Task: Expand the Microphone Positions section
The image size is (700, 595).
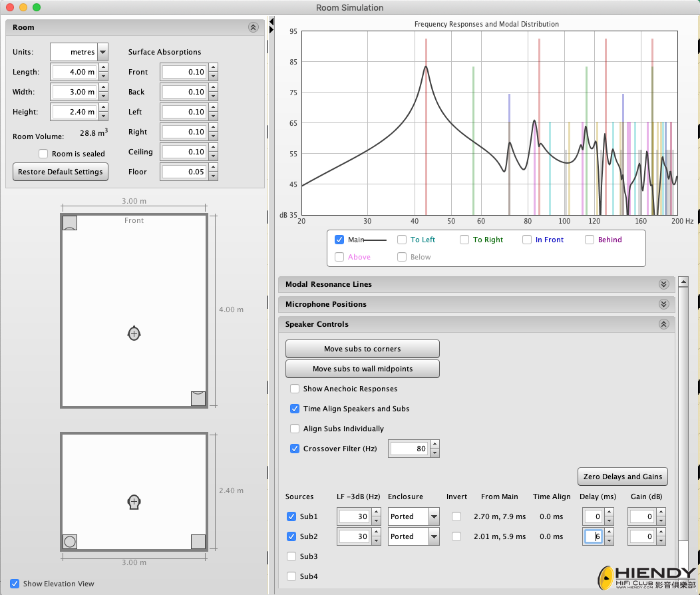Action: (476, 304)
